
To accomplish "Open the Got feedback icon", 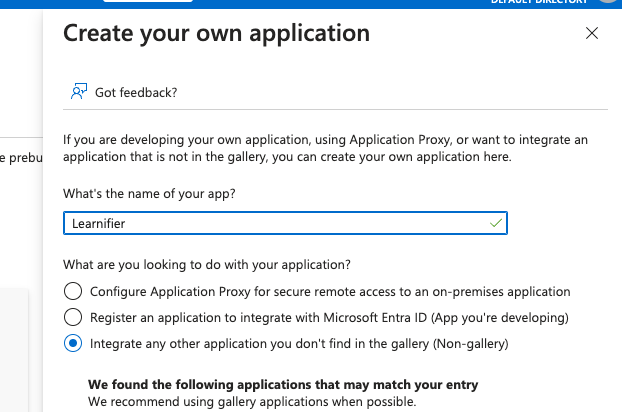I will 79,92.
